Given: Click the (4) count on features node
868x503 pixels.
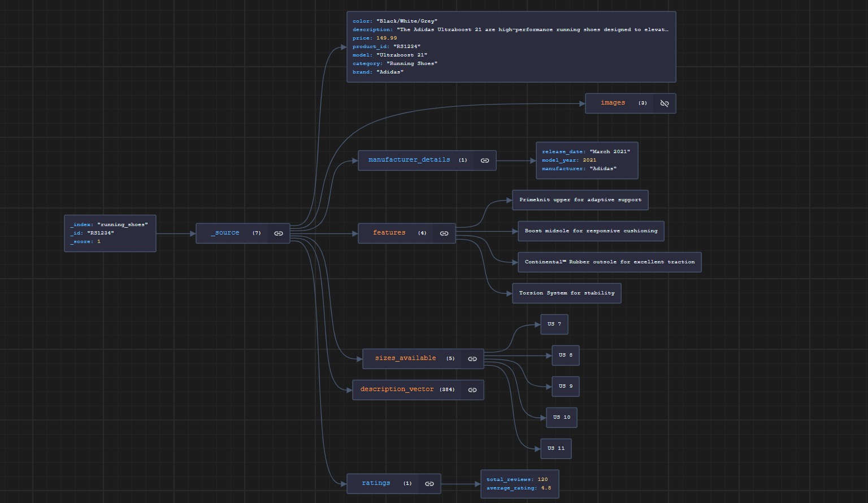Looking at the screenshot, I should (422, 233).
